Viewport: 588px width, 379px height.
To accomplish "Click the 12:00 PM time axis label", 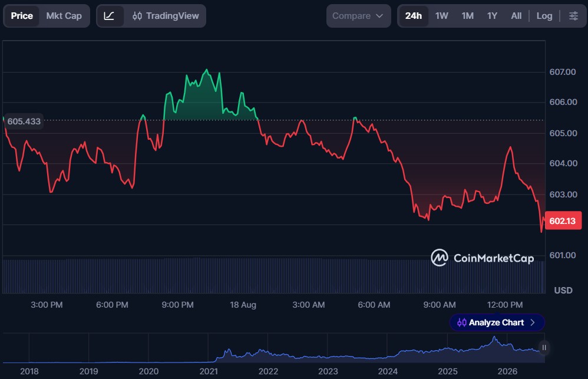I will 505,305.
